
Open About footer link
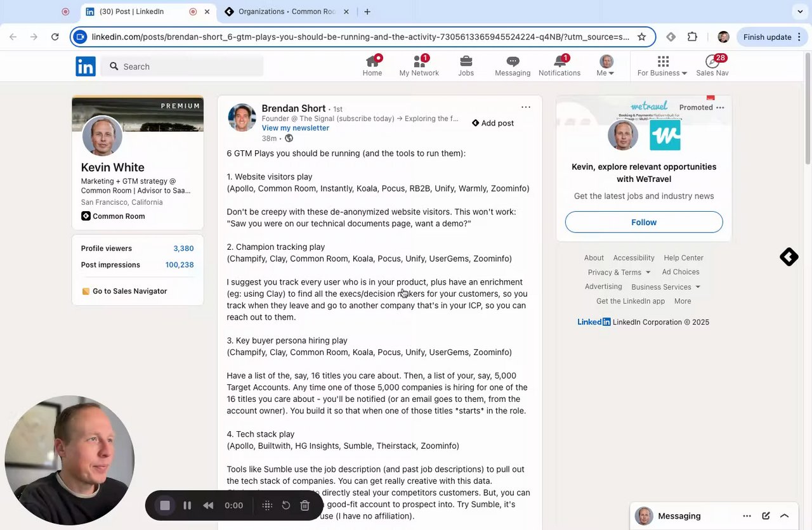594,258
